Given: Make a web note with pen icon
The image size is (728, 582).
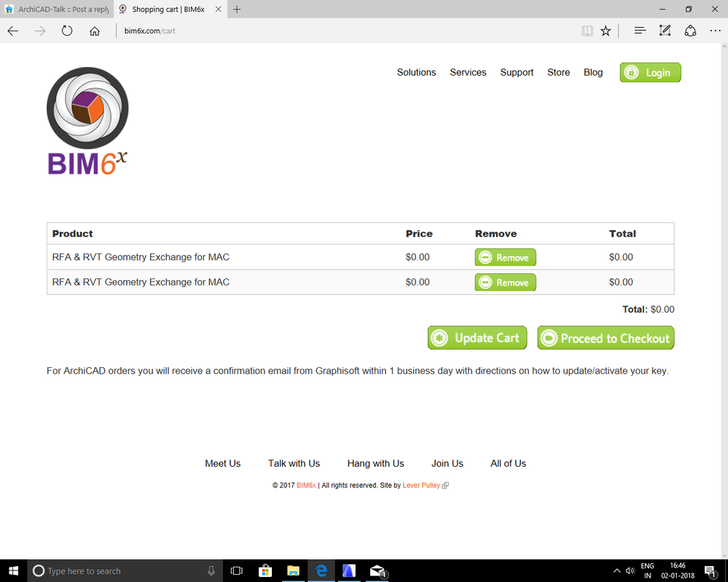Looking at the screenshot, I should [x=665, y=31].
